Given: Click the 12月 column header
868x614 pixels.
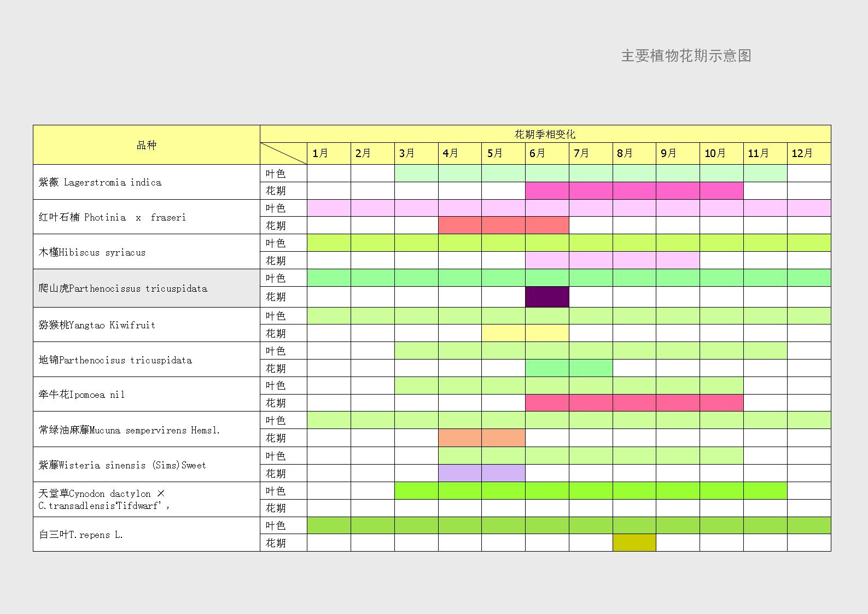Looking at the screenshot, I should 808,154.
